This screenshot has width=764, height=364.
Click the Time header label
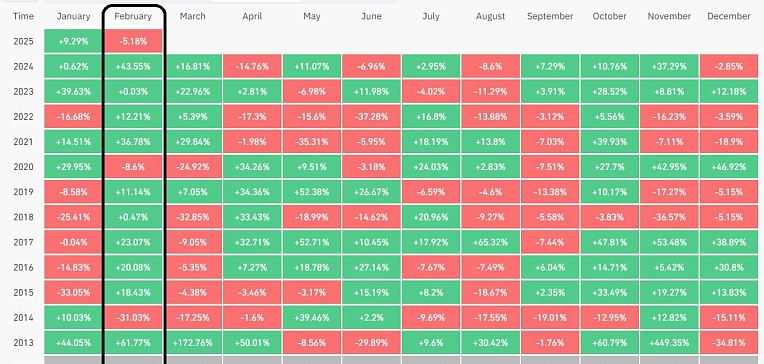click(x=23, y=16)
